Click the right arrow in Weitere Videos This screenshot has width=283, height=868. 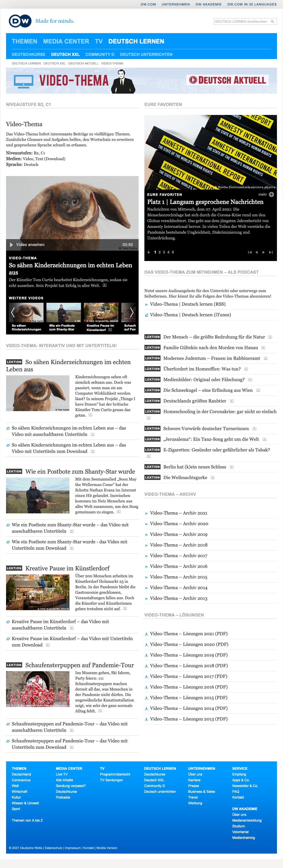(x=132, y=312)
